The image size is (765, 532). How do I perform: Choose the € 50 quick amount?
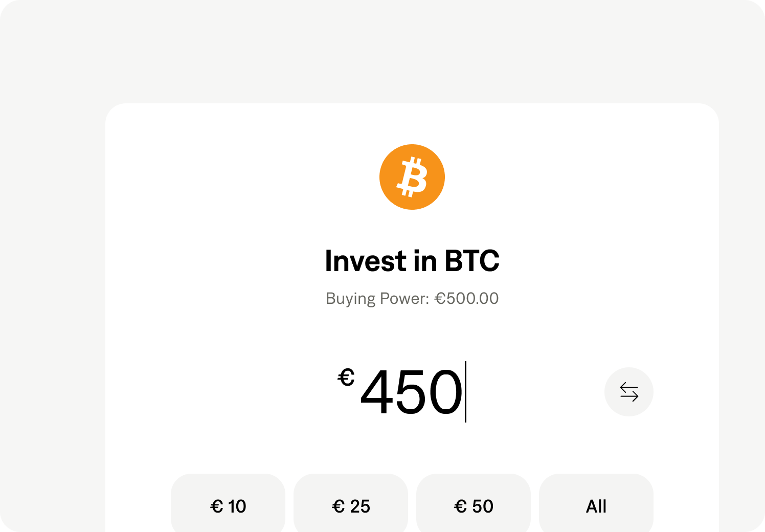[x=474, y=506]
